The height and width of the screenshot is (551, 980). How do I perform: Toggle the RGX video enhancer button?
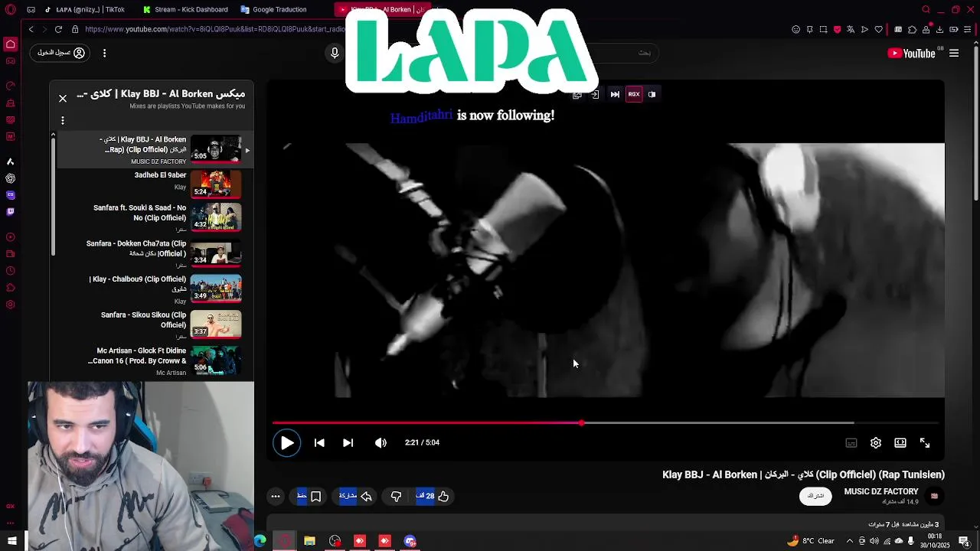(634, 94)
